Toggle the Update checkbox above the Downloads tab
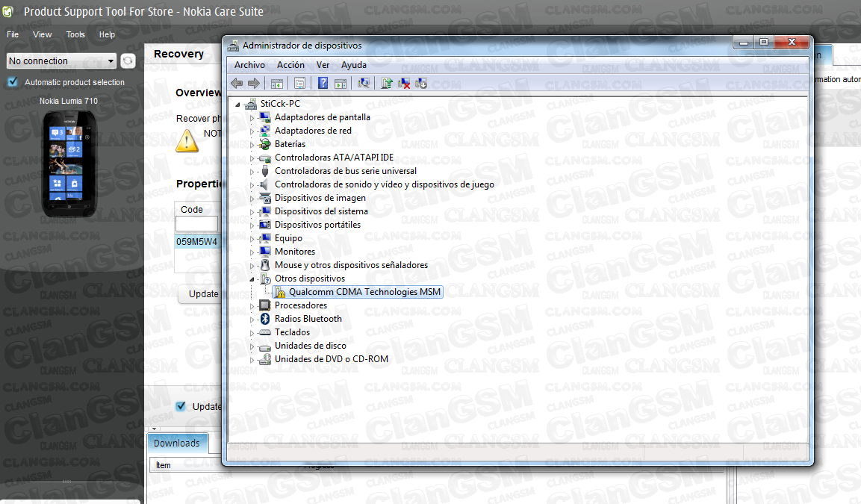Viewport: 861px width, 504px height. 181,406
